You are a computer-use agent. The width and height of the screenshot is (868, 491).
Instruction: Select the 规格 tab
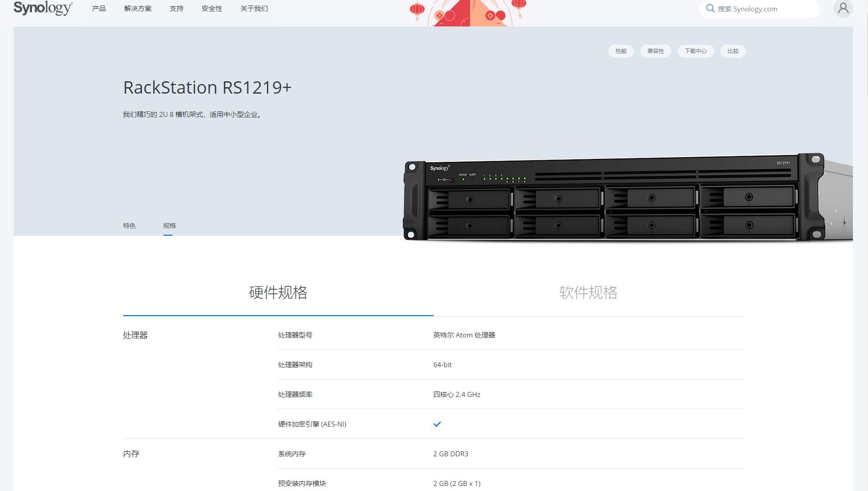point(169,226)
